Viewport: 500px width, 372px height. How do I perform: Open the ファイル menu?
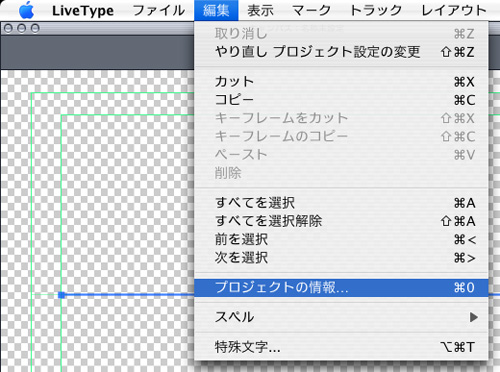159,10
